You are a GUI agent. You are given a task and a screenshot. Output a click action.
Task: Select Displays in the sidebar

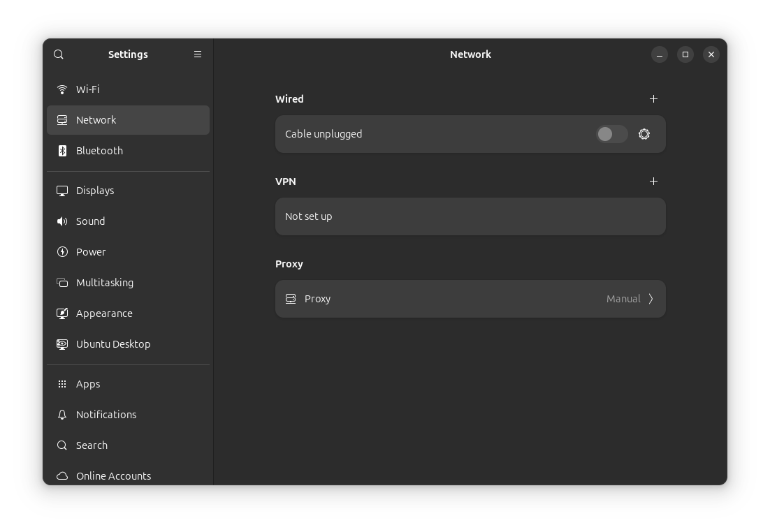95,191
